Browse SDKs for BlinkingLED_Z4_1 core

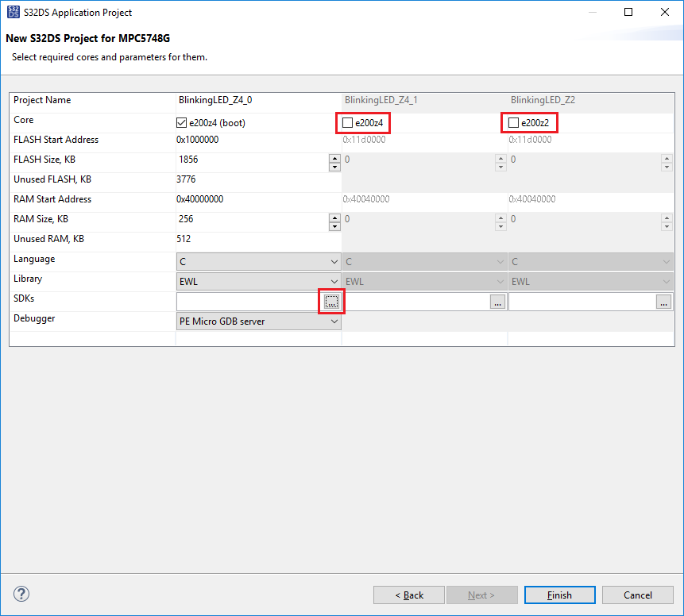(x=497, y=301)
